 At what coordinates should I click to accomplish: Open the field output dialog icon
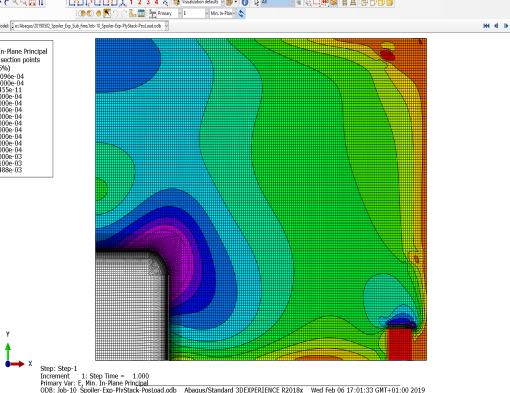(152, 13)
